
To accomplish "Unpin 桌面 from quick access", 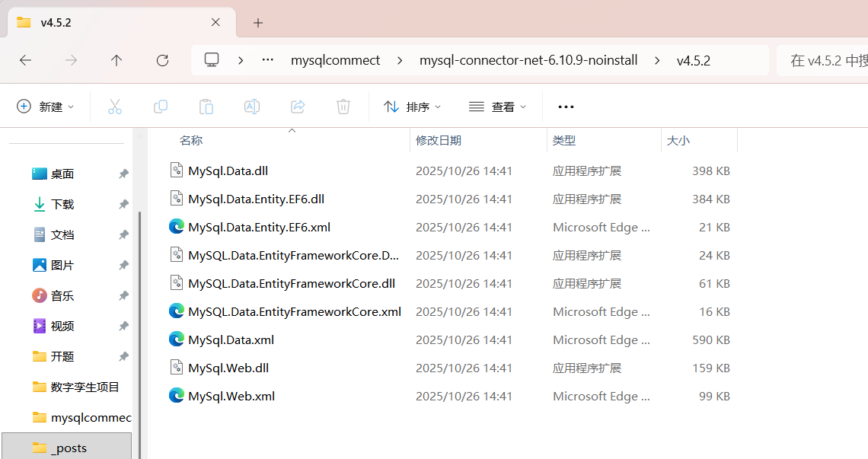I will pyautogui.click(x=123, y=174).
